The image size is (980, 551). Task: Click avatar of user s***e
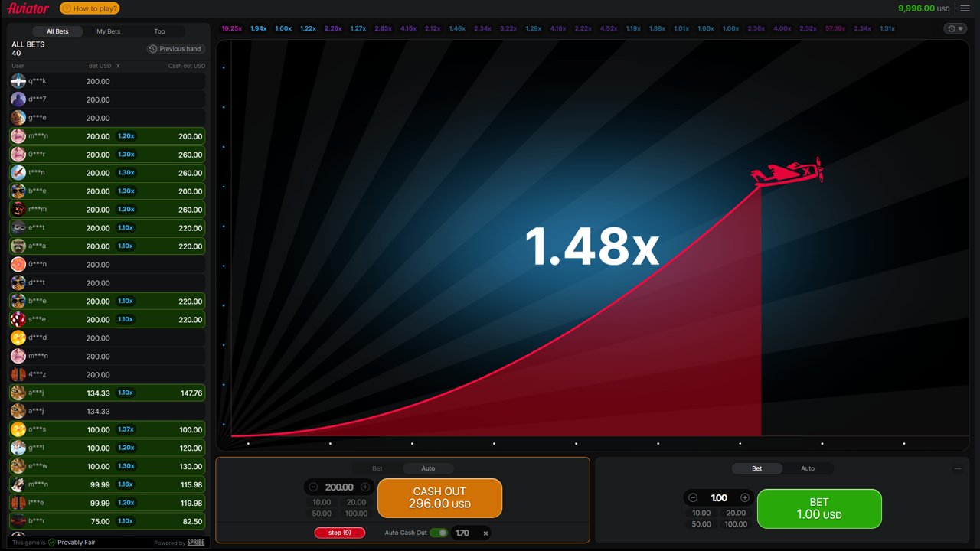point(18,320)
